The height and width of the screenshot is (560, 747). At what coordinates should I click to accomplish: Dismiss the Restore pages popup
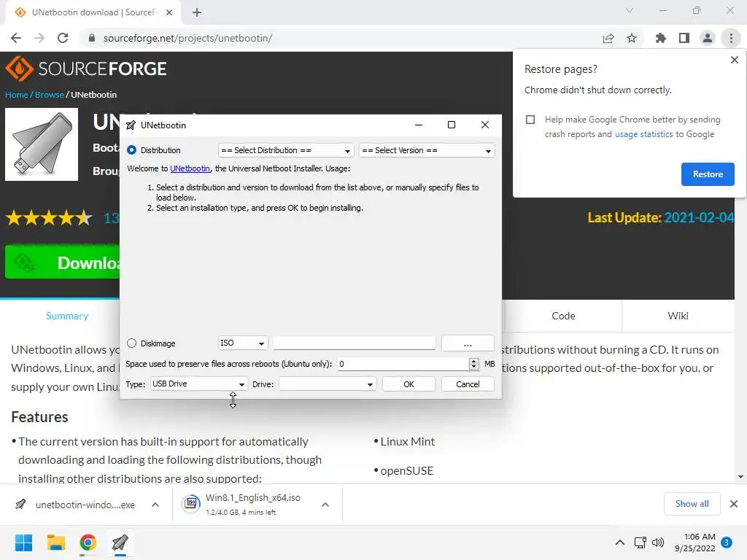734,60
